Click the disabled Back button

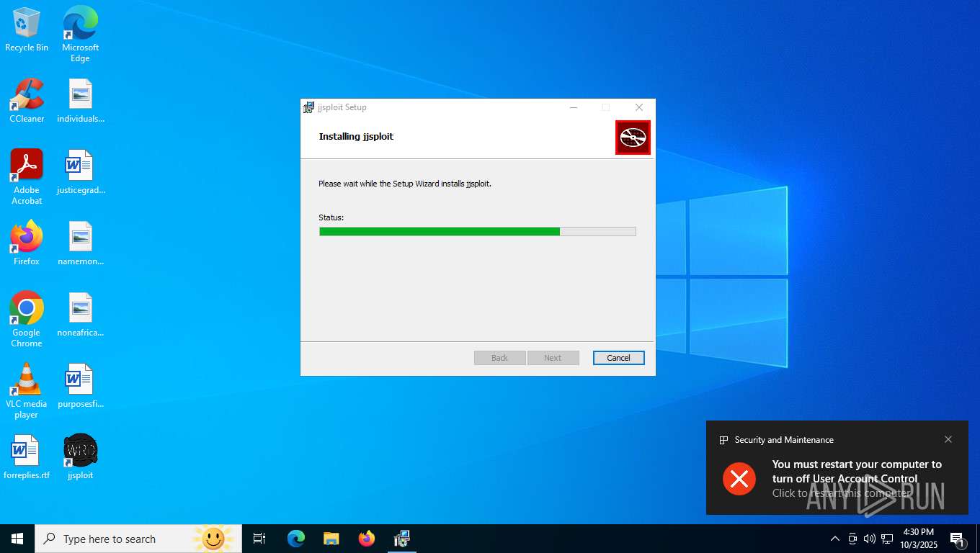[499, 358]
